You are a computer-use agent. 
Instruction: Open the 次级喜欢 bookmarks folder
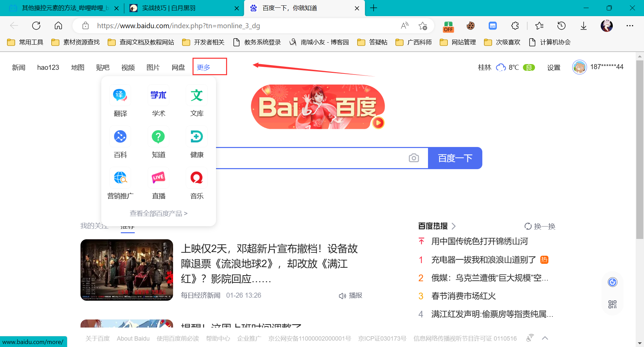(502, 42)
